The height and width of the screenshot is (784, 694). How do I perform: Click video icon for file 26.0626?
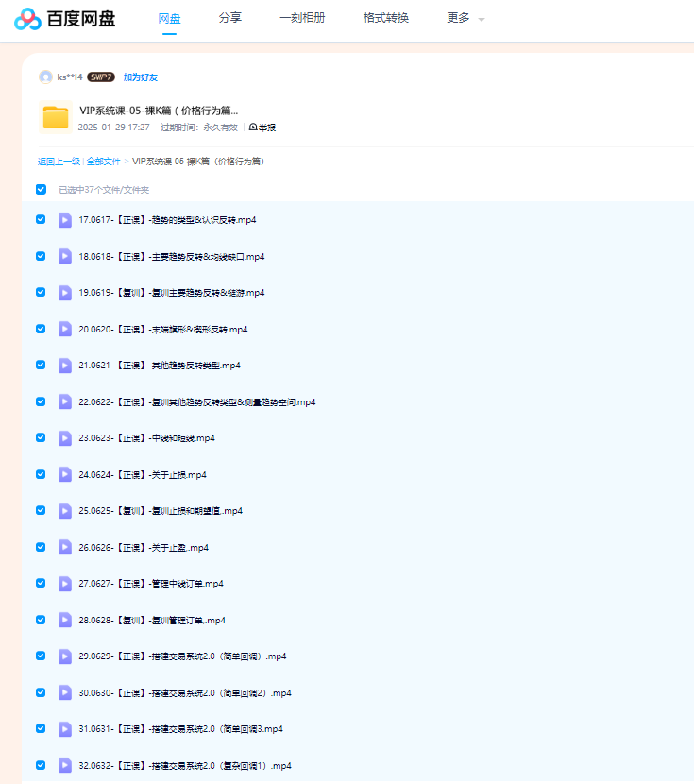coord(65,548)
